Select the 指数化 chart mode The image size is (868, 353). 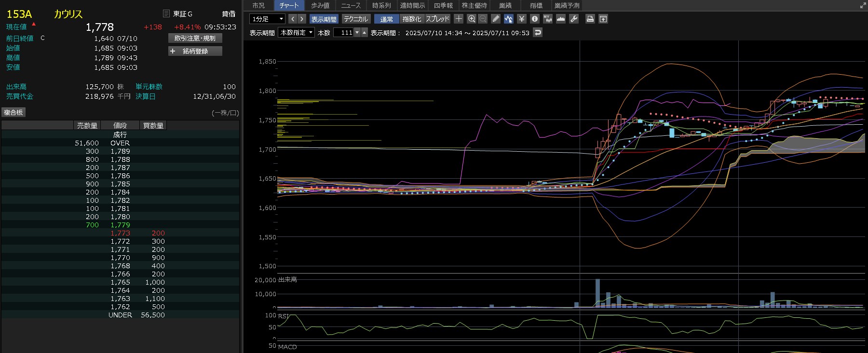pos(412,19)
